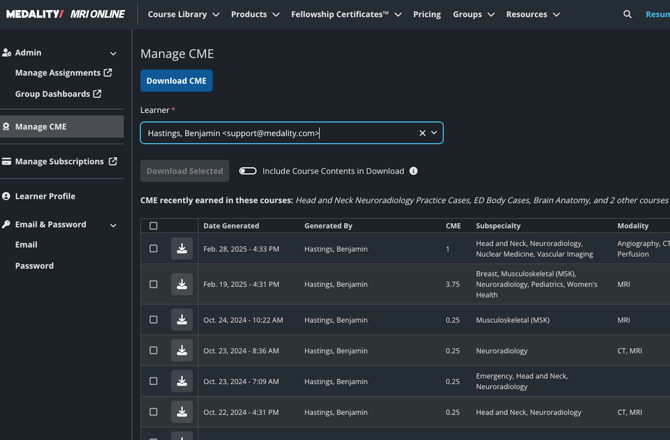This screenshot has height=440, width=670.
Task: Collapse the Email & Password sidebar section
Action: point(113,225)
